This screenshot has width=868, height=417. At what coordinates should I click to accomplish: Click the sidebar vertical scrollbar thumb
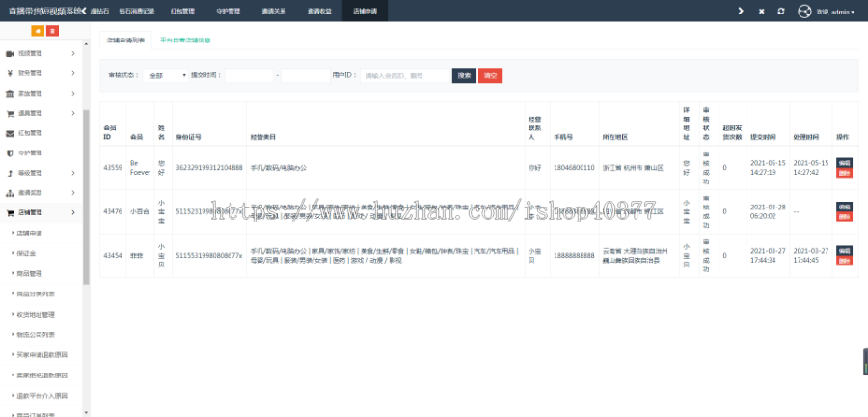tap(86, 197)
